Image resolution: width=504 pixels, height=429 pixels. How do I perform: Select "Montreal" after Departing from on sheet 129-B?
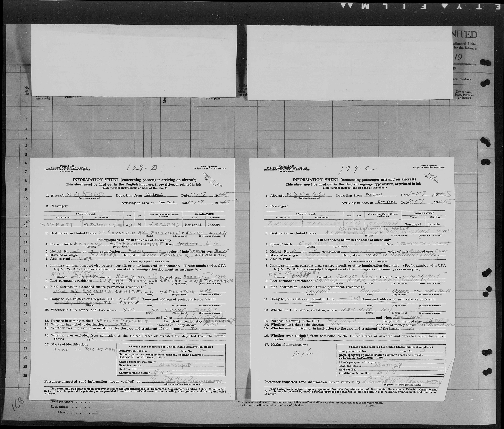[x=154, y=195]
